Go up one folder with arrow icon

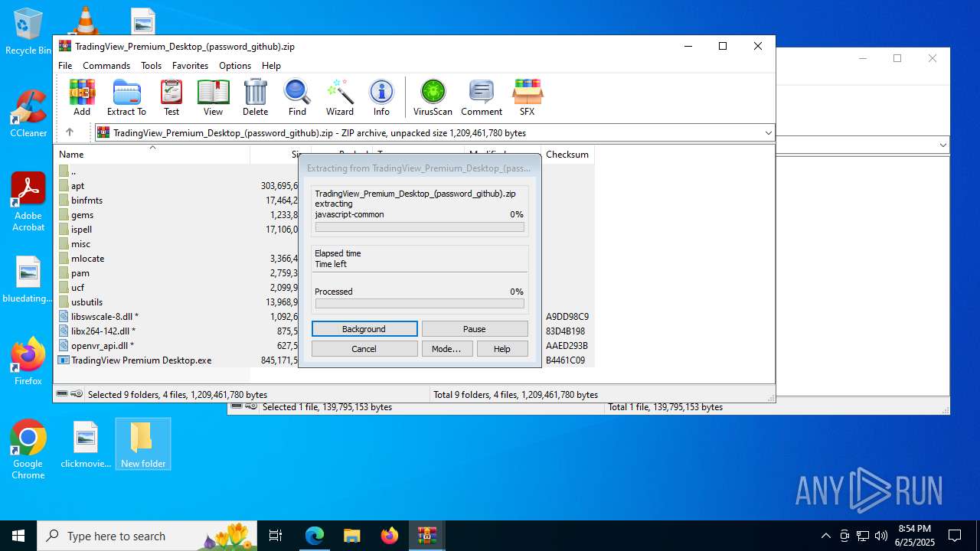click(70, 132)
